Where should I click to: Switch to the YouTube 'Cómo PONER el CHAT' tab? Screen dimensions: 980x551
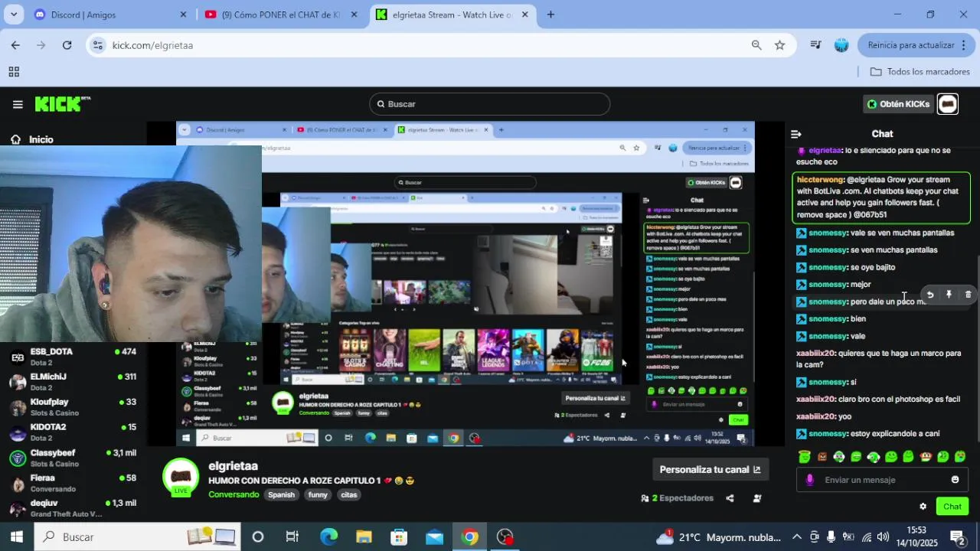[x=279, y=15]
